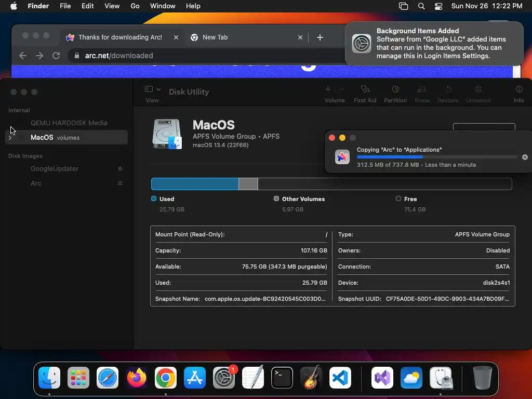The height and width of the screenshot is (399, 532).
Task: Open the Weather app in the Dock
Action: pos(411,378)
